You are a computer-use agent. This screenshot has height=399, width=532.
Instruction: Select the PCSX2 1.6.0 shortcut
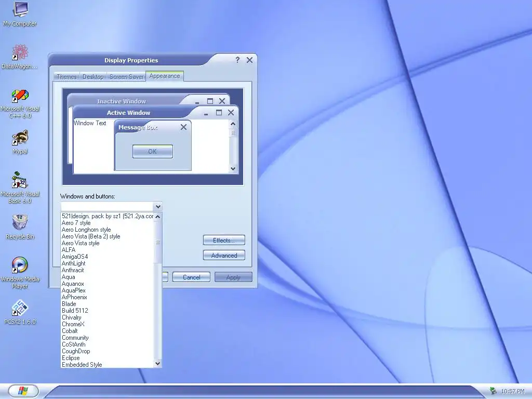click(20, 312)
